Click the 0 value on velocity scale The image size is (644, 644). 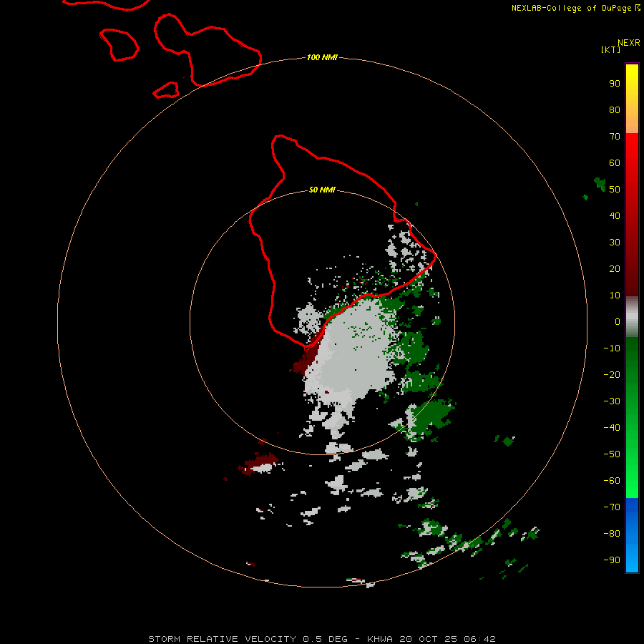(618, 321)
